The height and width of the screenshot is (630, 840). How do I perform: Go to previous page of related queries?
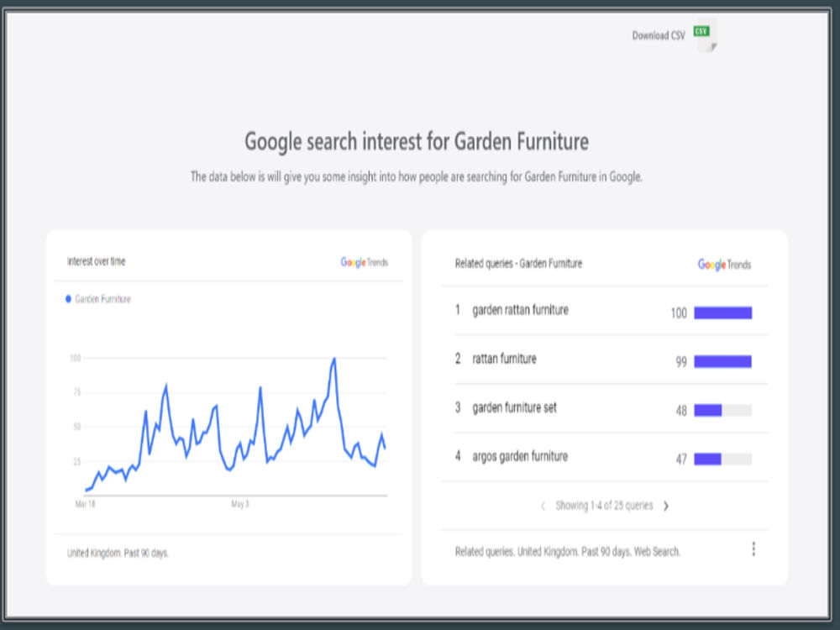[543, 506]
